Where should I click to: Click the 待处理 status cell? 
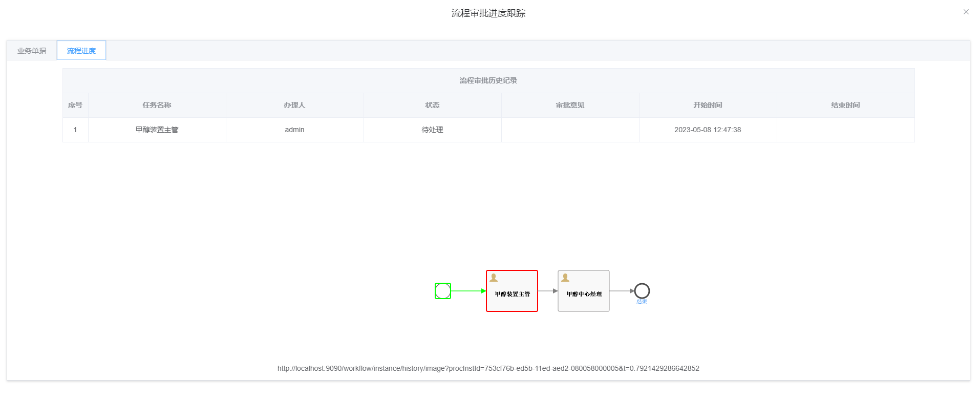[x=432, y=130]
